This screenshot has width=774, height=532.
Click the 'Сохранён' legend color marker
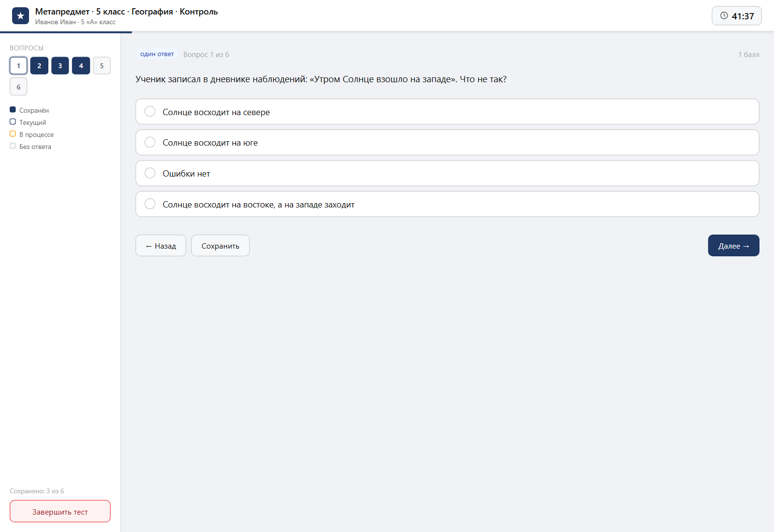coord(13,110)
